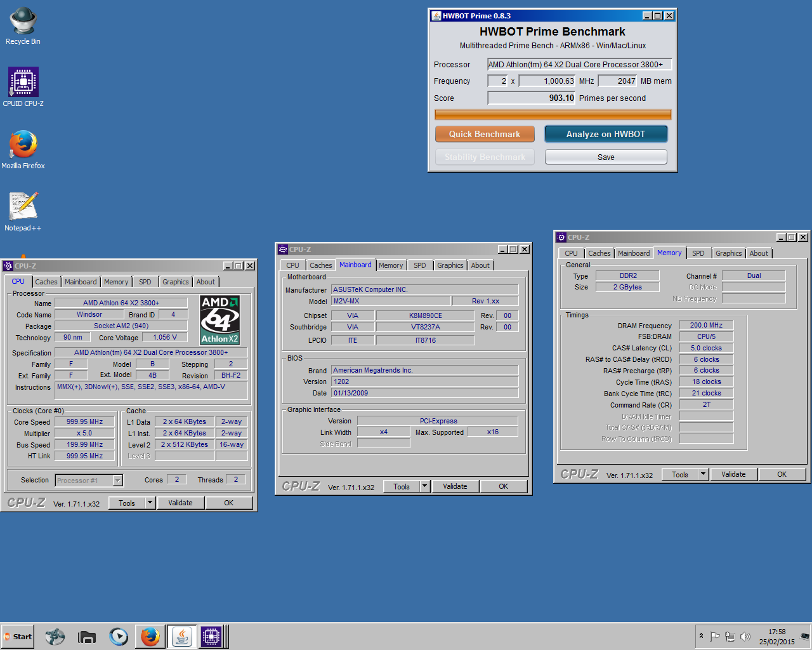Image resolution: width=812 pixels, height=650 pixels.
Task: Click the Start button on the taskbar
Action: [17, 637]
